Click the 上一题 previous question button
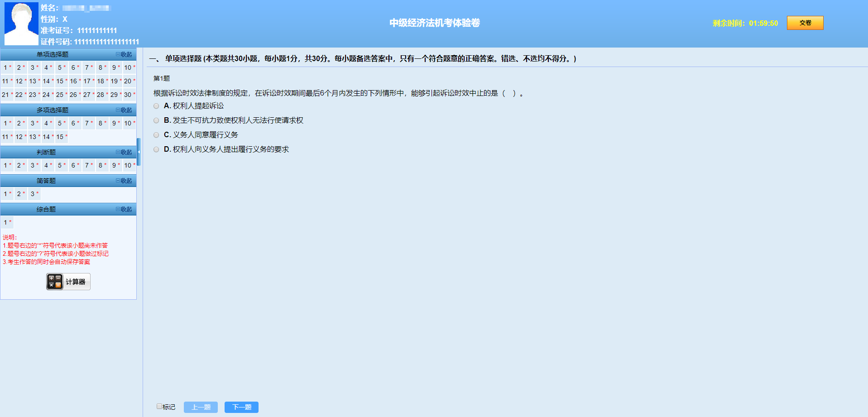Viewport: 868px width, 417px height. coord(201,407)
